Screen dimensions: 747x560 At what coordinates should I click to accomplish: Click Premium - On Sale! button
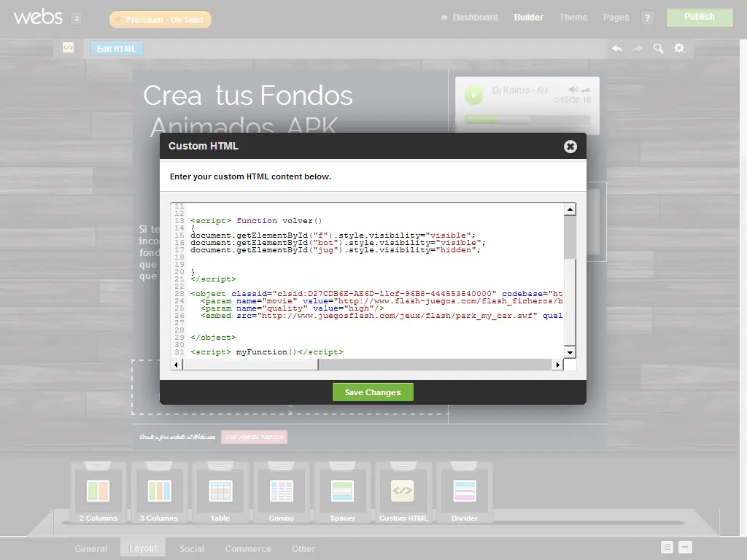coord(160,20)
